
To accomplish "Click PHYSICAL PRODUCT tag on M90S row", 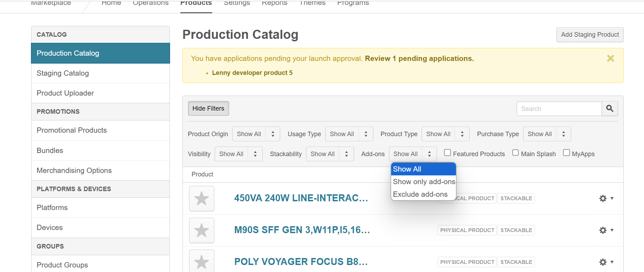I will [467, 230].
